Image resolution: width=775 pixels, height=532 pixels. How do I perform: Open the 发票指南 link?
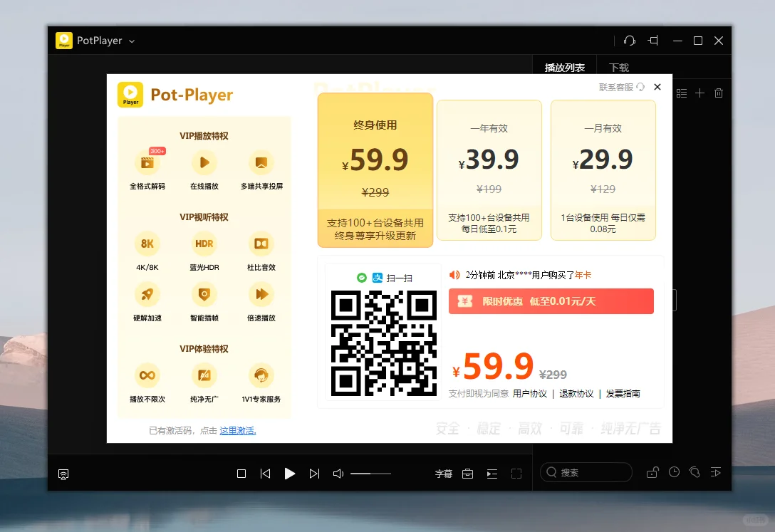[623, 394]
